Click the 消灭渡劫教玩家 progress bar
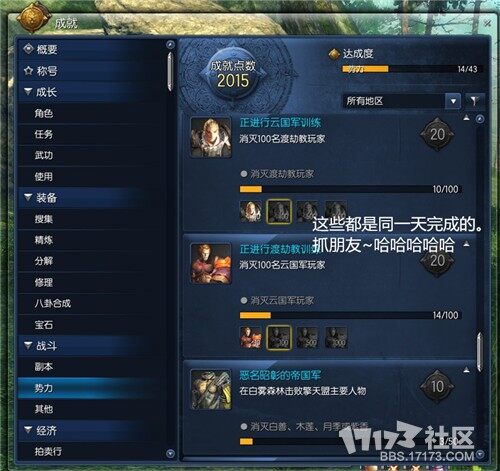This screenshot has width=500, height=471. pos(350,189)
